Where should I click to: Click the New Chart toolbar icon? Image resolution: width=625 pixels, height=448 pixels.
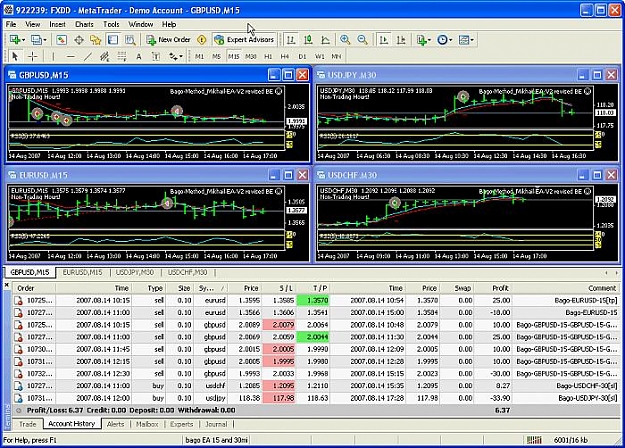(x=15, y=39)
